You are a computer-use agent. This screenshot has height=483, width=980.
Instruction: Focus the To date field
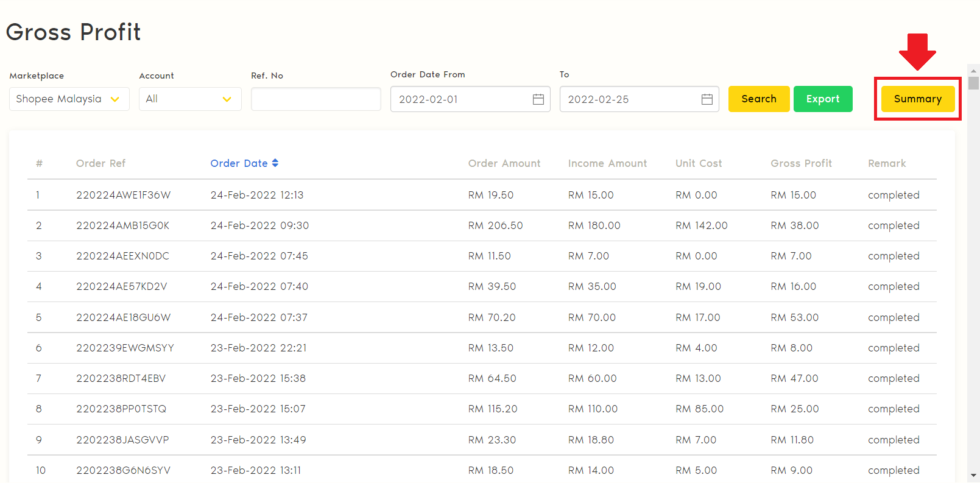click(630, 99)
